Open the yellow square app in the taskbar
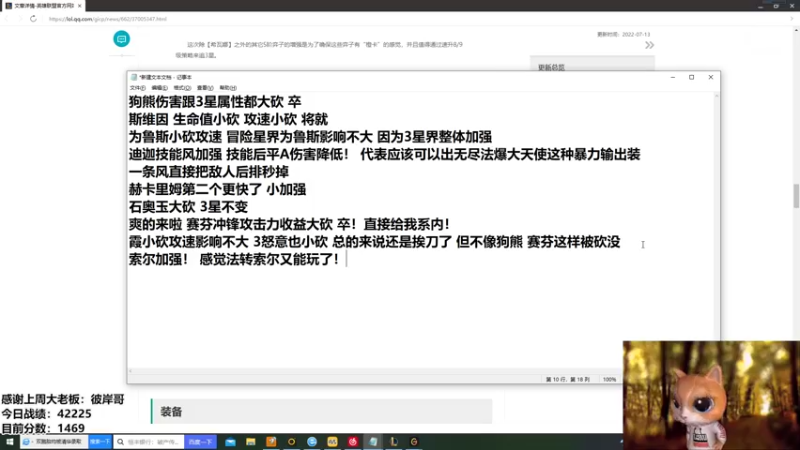This screenshot has width=800, height=450. pos(332,442)
